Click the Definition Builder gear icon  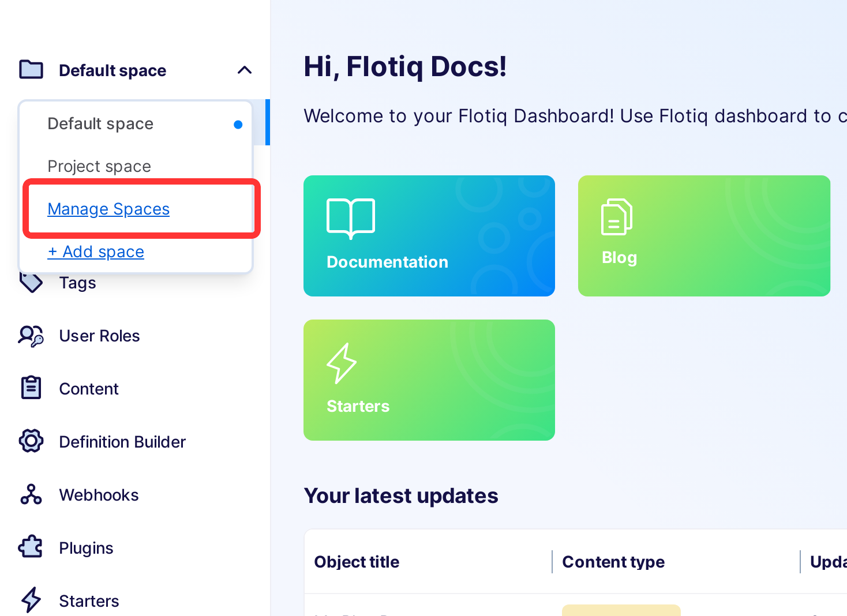(x=31, y=441)
